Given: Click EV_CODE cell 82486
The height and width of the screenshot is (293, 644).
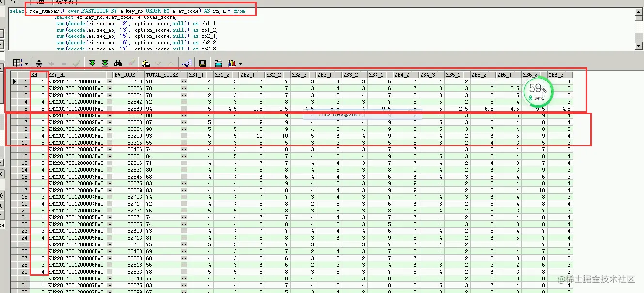Looking at the screenshot, I should (128, 149).
